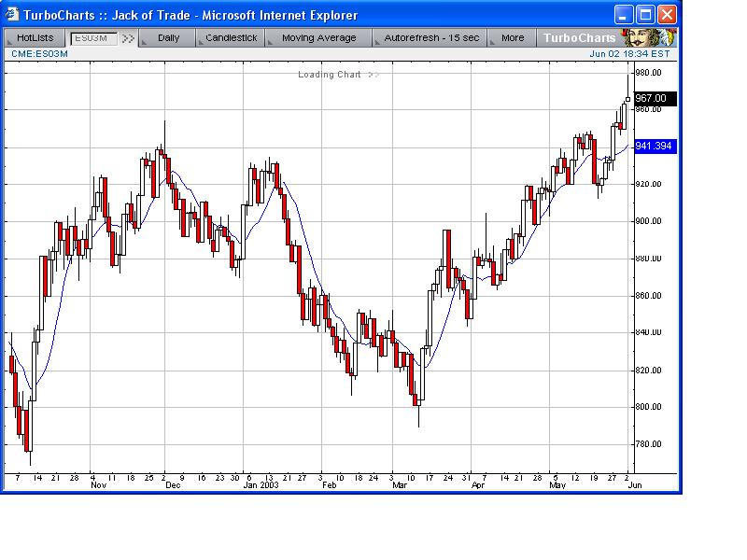The image size is (747, 560).
Task: Click the Internet Explorer page icon in title bar
Action: [x=11, y=14]
